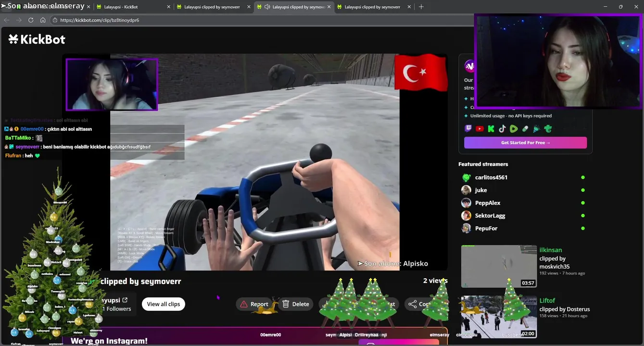This screenshot has height=346, width=644.
Task: Click the Rumble play-shaped icon
Action: [514, 129]
